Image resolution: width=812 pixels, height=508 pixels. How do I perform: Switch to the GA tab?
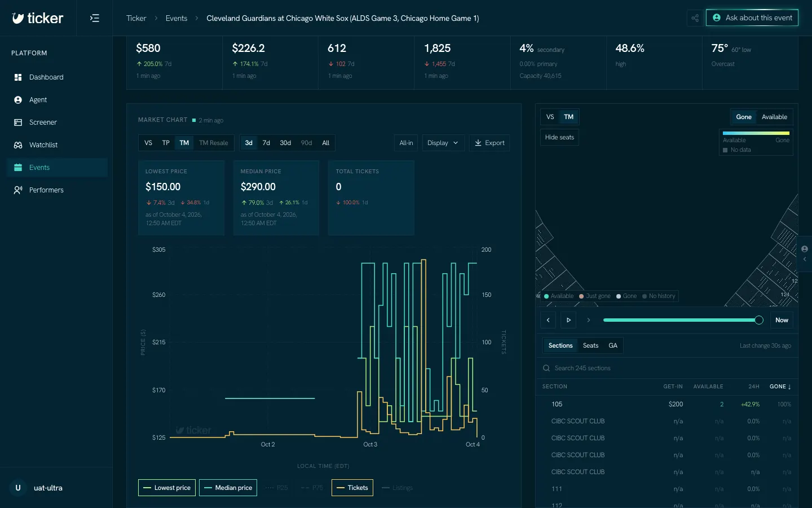tap(613, 345)
